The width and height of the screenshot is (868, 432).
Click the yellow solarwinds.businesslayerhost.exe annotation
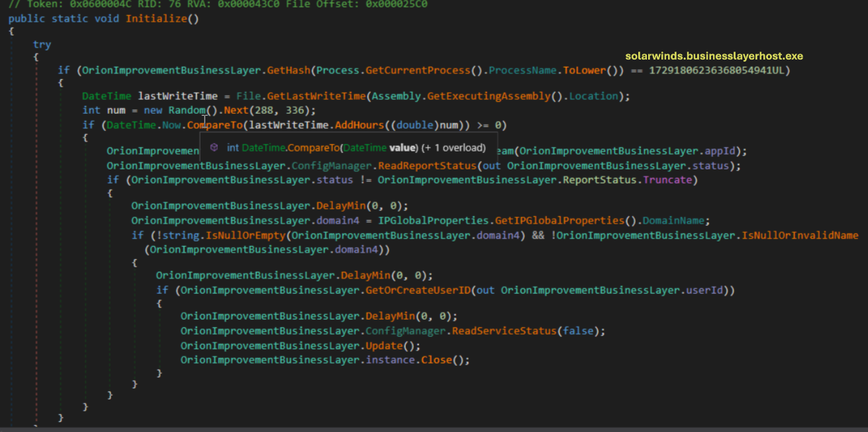coord(714,56)
